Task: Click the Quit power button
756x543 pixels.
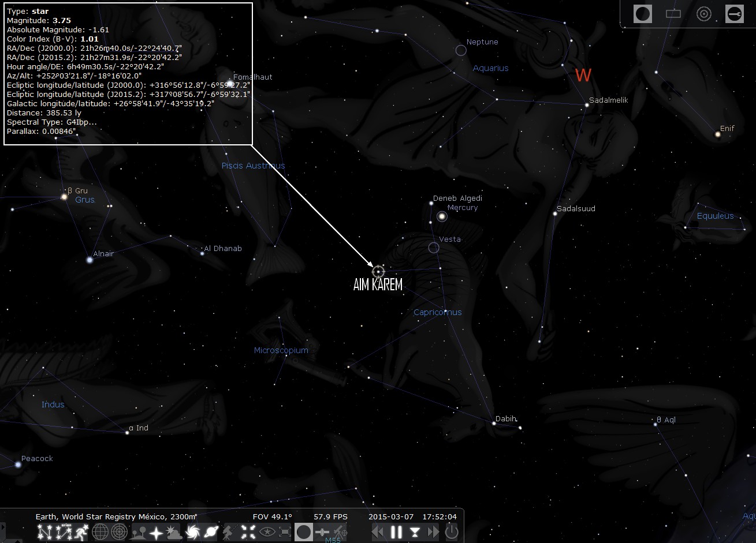Action: [x=452, y=532]
